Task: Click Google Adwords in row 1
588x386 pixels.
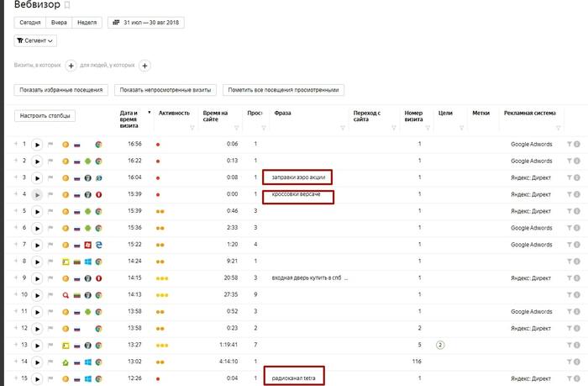Action: pos(532,144)
